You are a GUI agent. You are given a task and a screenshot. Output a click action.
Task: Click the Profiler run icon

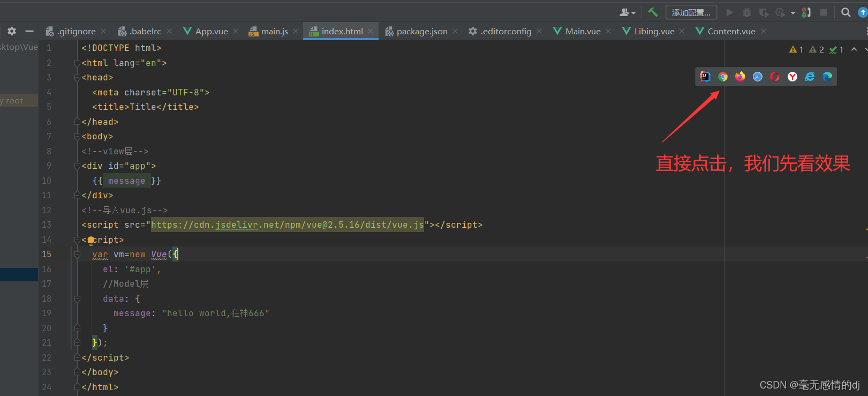point(780,12)
